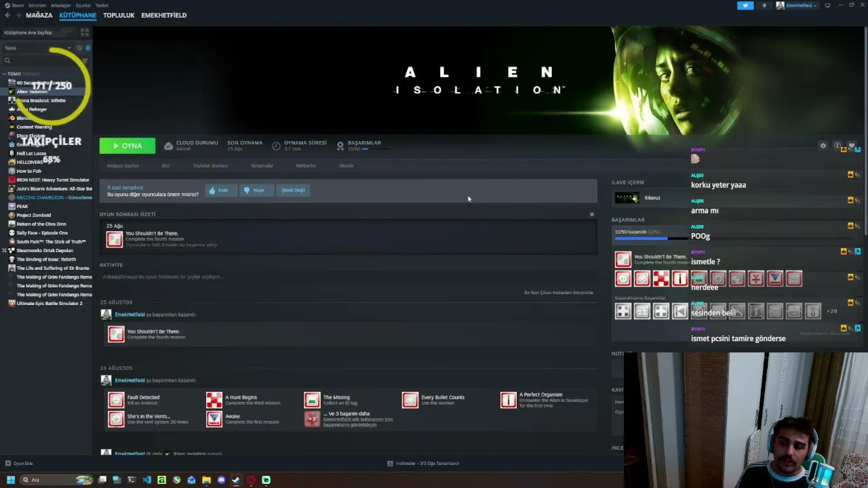Open The Missing achievement icon
Screen dimensions: 868x488
tap(312, 400)
